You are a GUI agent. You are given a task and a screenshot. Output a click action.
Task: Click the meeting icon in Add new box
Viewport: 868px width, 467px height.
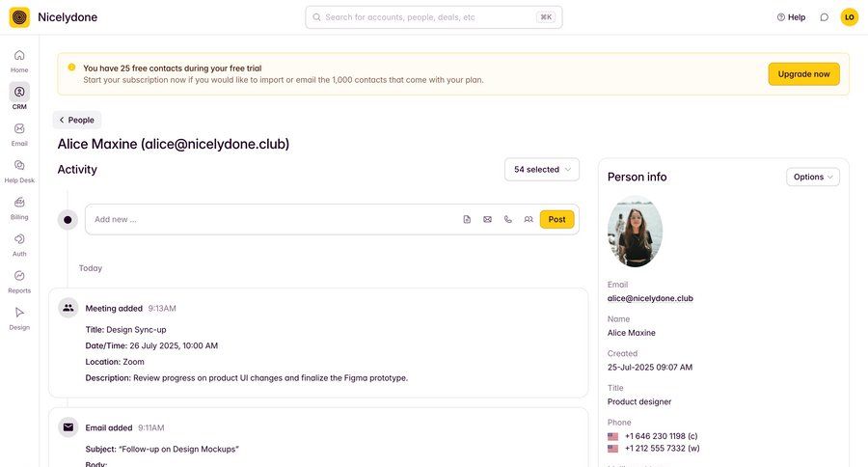pos(529,219)
